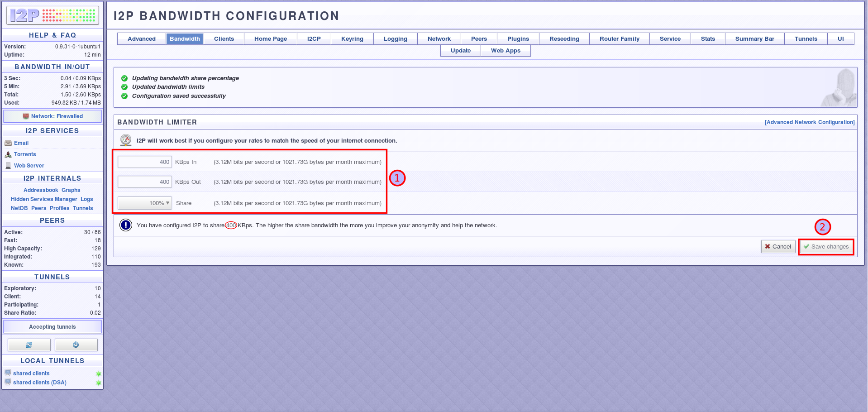Open the Router Family tab
Screen dimensions: 868x412
619,39
